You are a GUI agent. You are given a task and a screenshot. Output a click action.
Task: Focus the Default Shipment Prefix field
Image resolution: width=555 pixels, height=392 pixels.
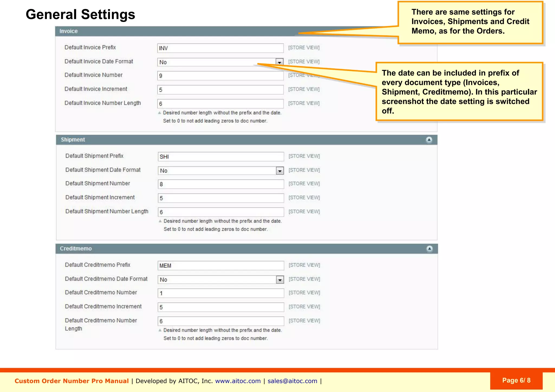pos(221,156)
